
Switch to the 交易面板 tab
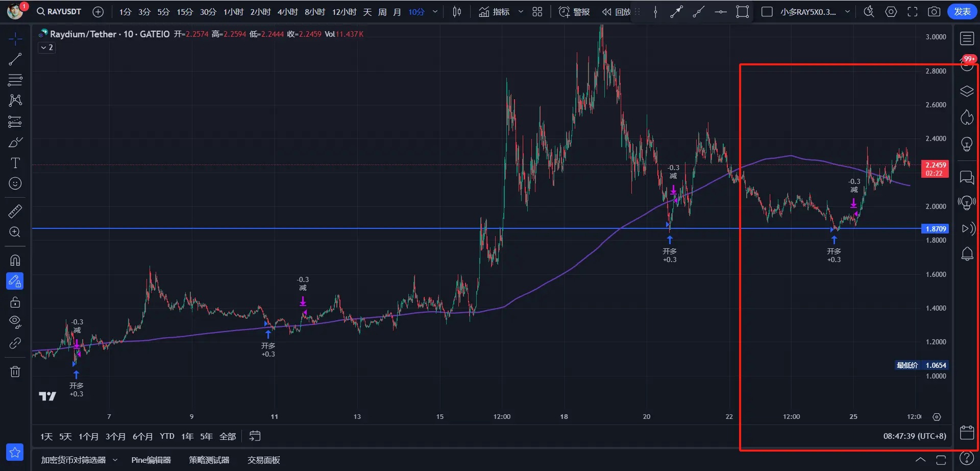(264, 460)
